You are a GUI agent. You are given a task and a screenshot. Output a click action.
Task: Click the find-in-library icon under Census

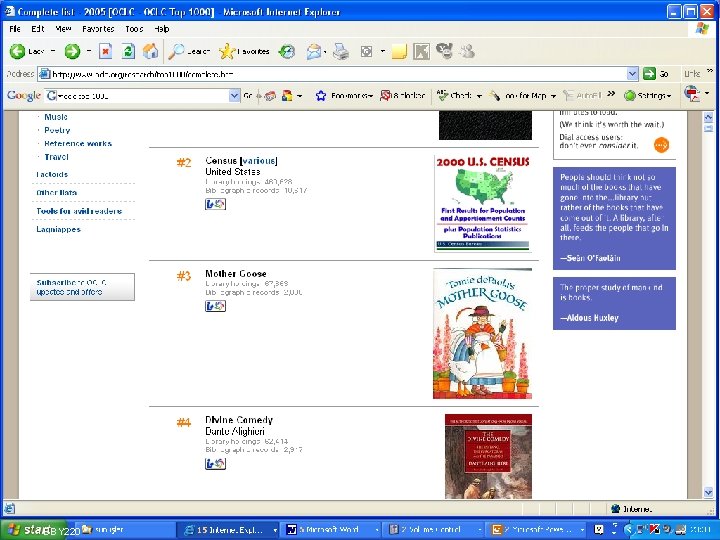[x=215, y=204]
